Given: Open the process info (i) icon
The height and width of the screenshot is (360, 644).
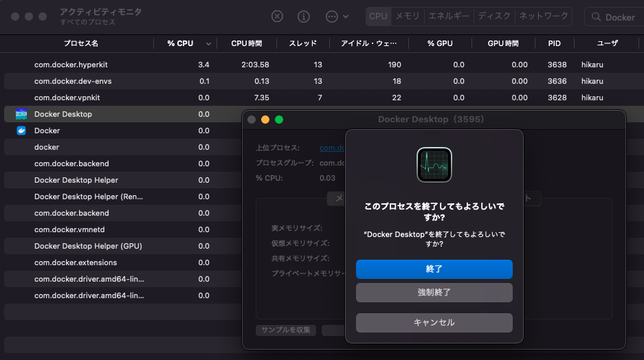Looking at the screenshot, I should coord(304,16).
